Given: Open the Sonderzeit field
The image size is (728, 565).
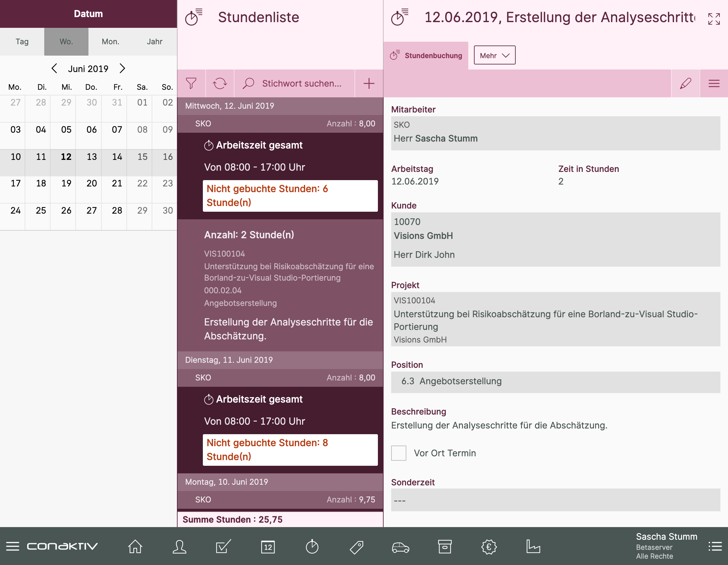Looking at the screenshot, I should coord(555,500).
